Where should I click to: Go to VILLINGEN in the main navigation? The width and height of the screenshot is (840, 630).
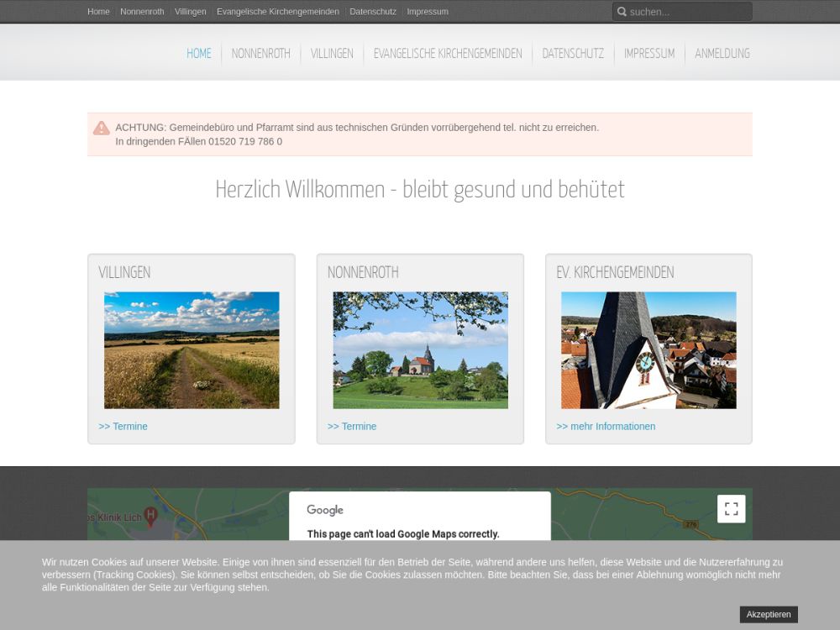tap(332, 54)
